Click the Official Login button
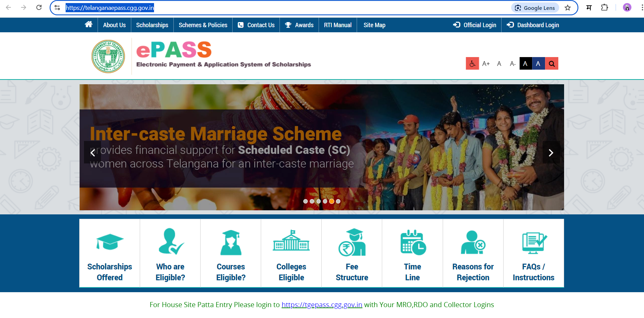Screen dimensions: 644x318 click(475, 24)
